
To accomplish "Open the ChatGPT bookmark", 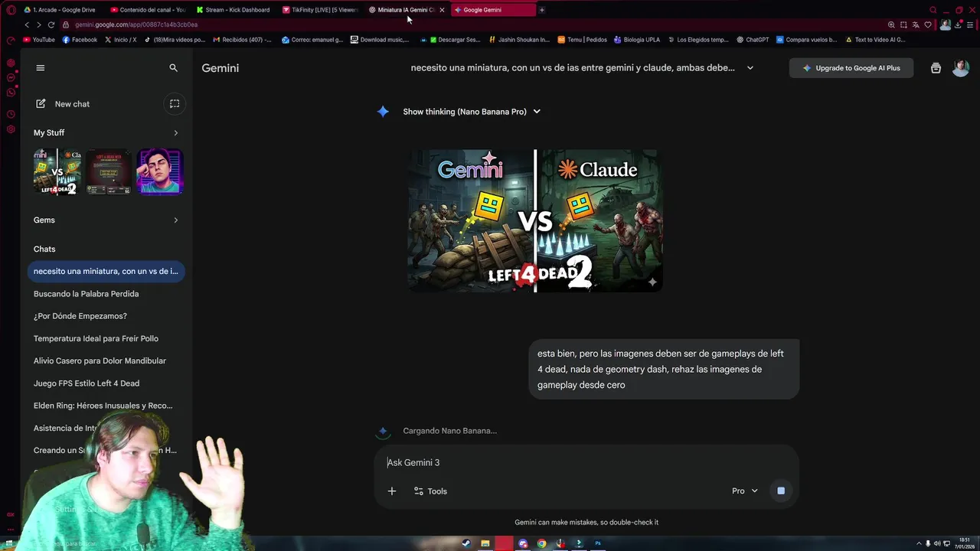I will click(x=753, y=40).
